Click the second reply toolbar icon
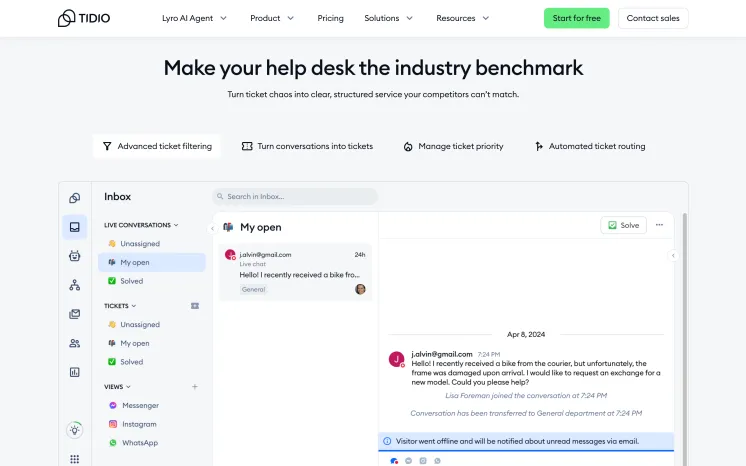The height and width of the screenshot is (466, 746). point(409,461)
